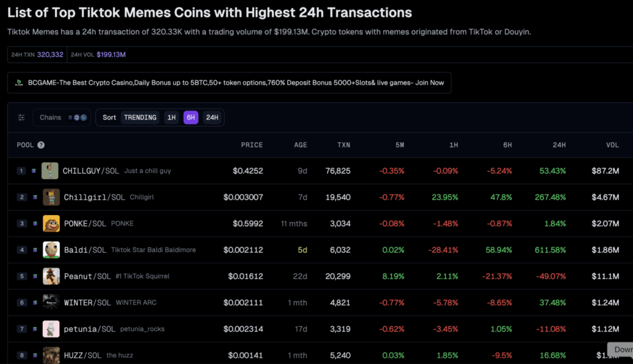Click the Baldi token avatar image
Image resolution: width=633 pixels, height=364 pixels.
pyautogui.click(x=51, y=250)
